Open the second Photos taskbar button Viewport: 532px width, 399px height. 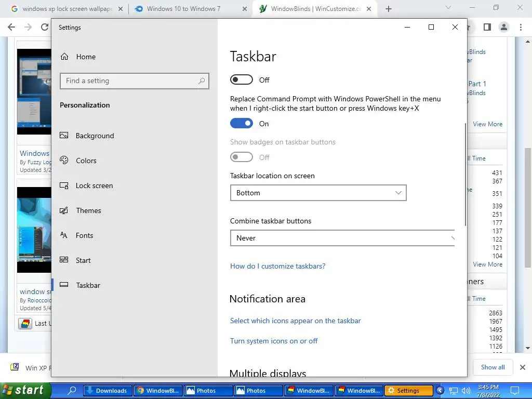click(258, 391)
